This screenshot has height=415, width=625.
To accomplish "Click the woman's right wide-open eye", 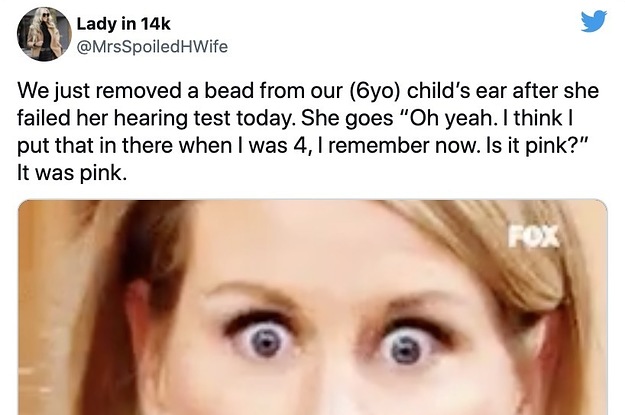I will (x=405, y=347).
